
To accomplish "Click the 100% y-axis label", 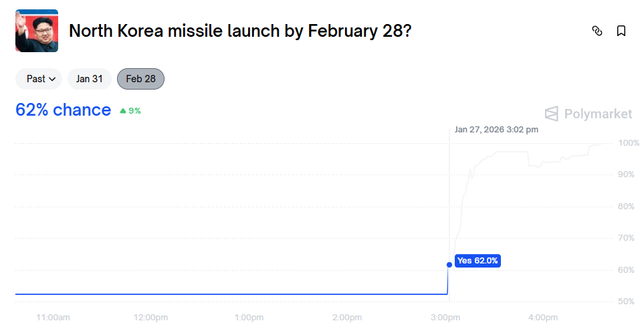I will coord(629,143).
